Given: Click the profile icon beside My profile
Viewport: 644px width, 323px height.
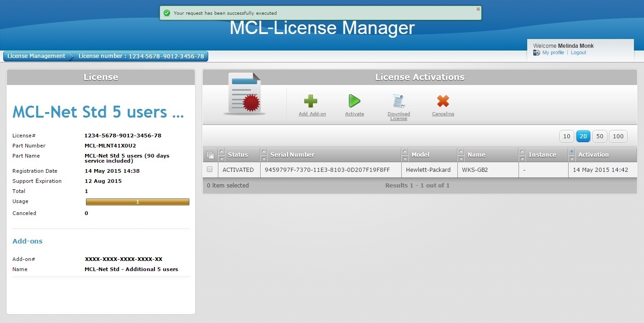Looking at the screenshot, I should click(x=536, y=53).
